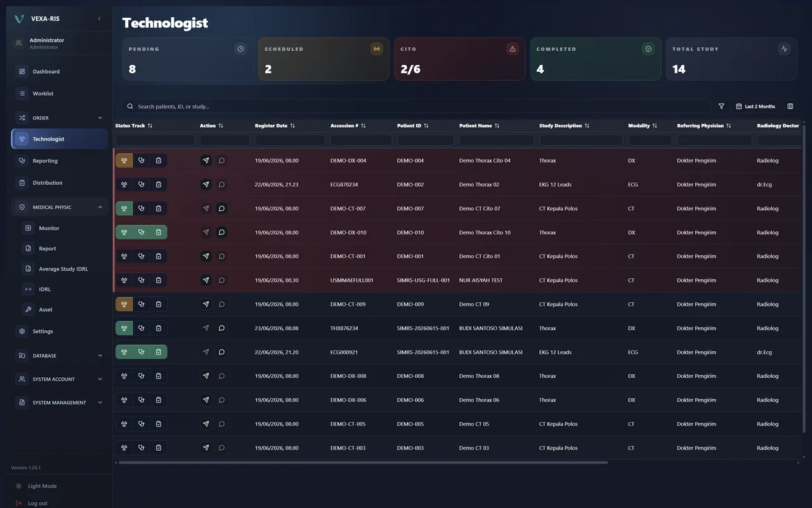Collapse the MEDICAL PHYSIC section

point(60,207)
